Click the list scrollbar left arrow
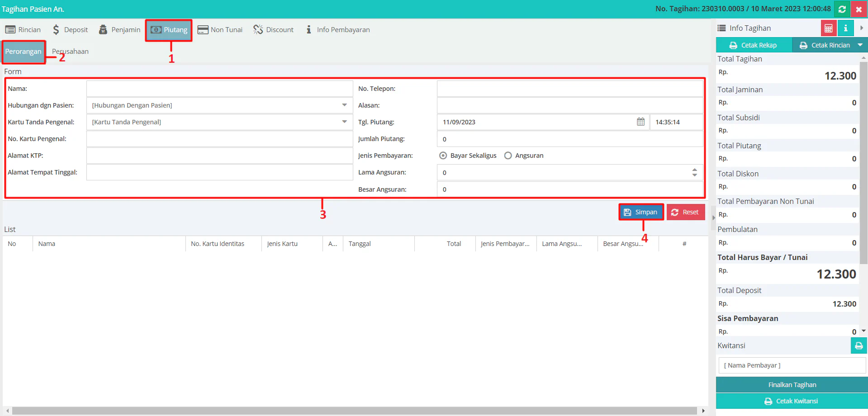This screenshot has height=416, width=868. pos(7,411)
